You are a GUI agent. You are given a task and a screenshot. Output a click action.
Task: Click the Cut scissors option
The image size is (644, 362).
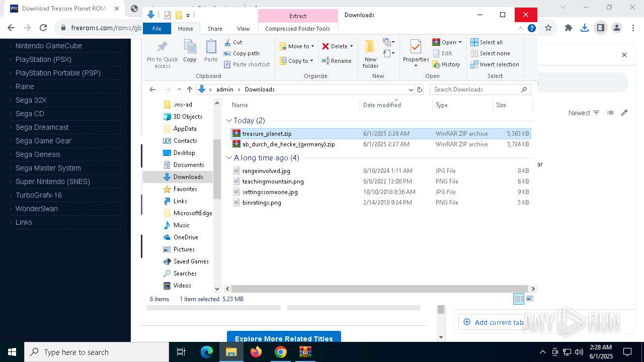(x=233, y=42)
